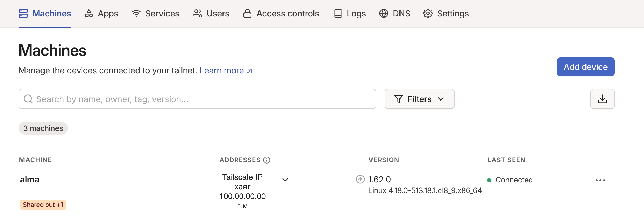This screenshot has height=217, width=644.
Task: Click the MACHINE column header
Action: coord(35,160)
